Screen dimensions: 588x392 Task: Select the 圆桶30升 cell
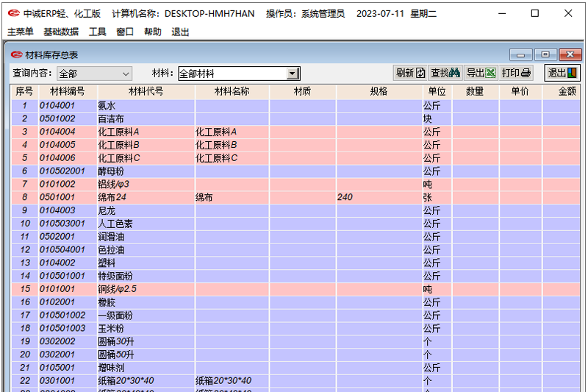146,342
